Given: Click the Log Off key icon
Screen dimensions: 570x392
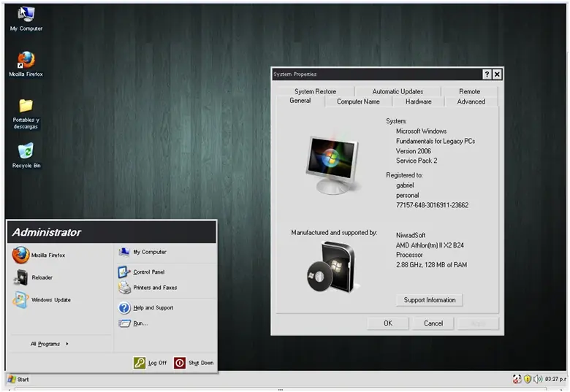Looking at the screenshot, I should coord(140,363).
